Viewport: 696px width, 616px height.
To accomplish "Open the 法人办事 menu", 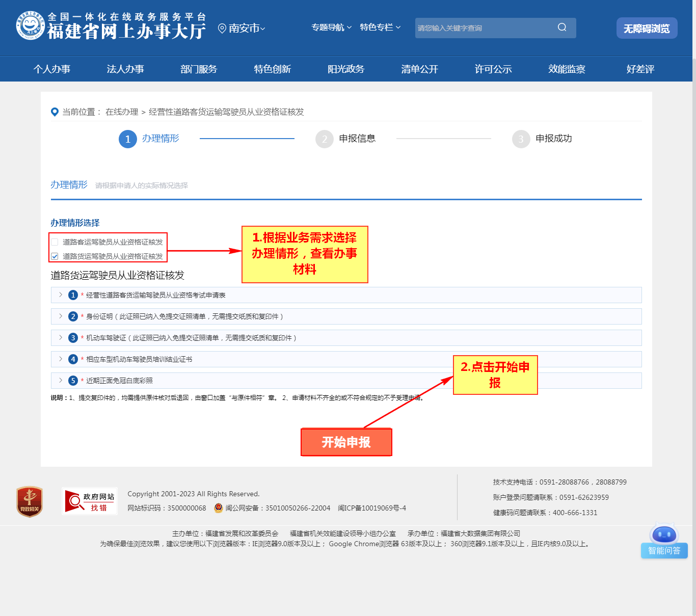I will tap(125, 69).
